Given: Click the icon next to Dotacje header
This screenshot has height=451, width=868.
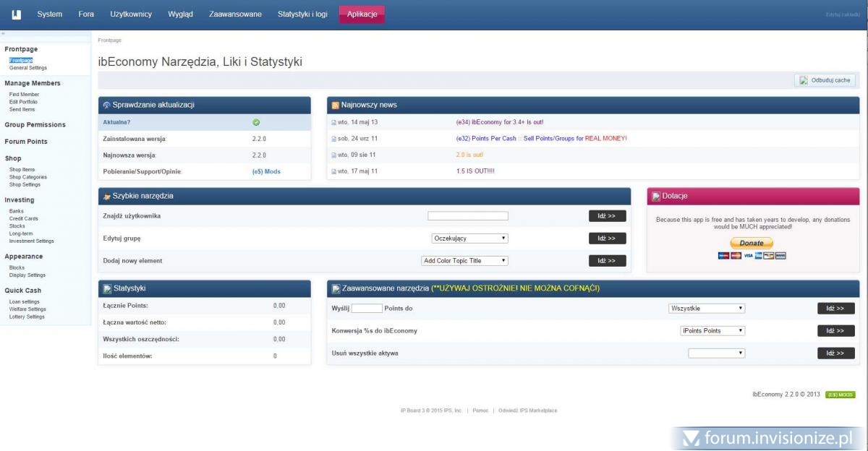Looking at the screenshot, I should [x=656, y=196].
